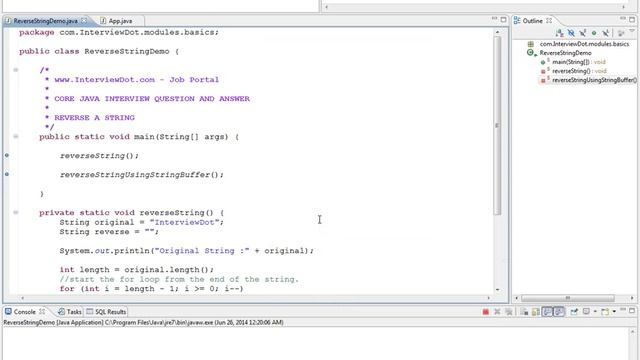Screen dimensions: 640x360
Task: Click Display Selected Console icon
Action: (587, 311)
